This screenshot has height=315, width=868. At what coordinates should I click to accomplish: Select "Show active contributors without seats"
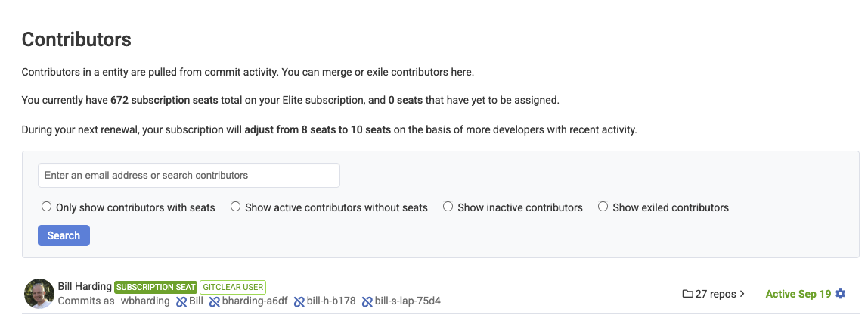(x=236, y=207)
